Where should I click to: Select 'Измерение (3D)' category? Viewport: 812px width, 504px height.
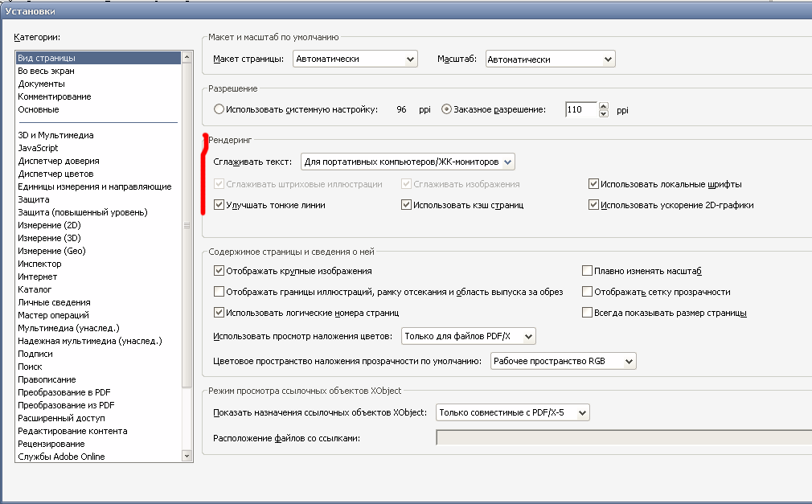pos(49,238)
